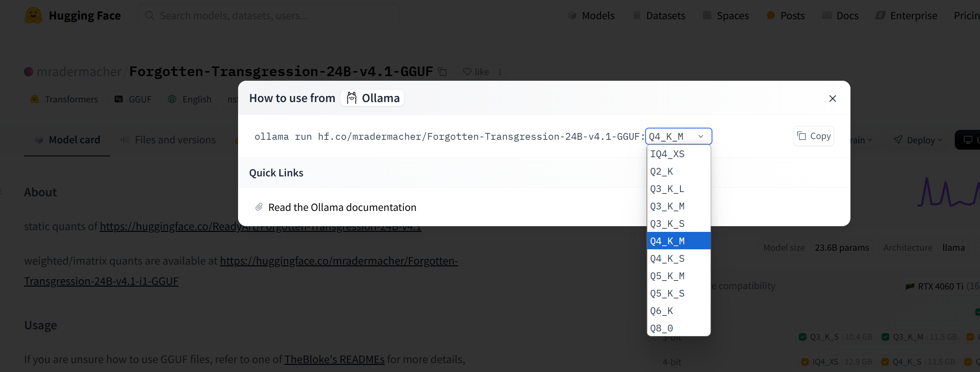Choose Q8_0 option in the list

pyautogui.click(x=678, y=328)
